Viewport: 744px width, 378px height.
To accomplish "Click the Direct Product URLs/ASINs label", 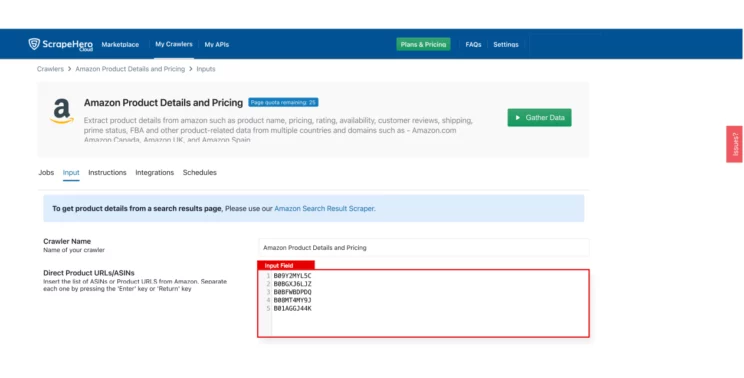I will tap(89, 273).
